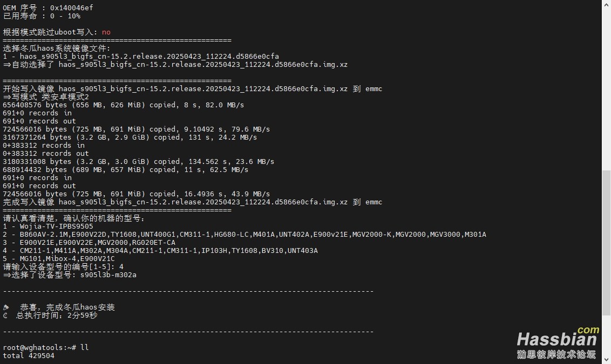Screen dimensions: 611x364
Task: Click the scrollbar down arrow
Action: (606, 360)
